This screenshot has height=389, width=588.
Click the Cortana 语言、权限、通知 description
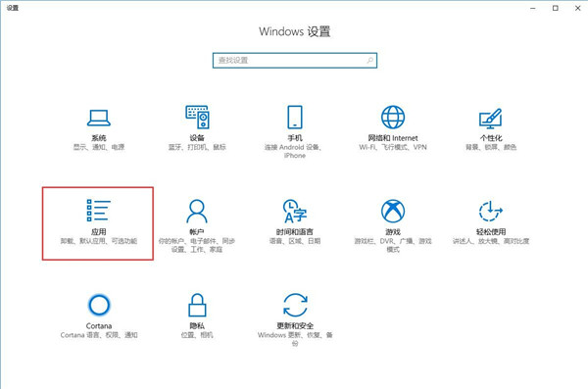click(99, 335)
